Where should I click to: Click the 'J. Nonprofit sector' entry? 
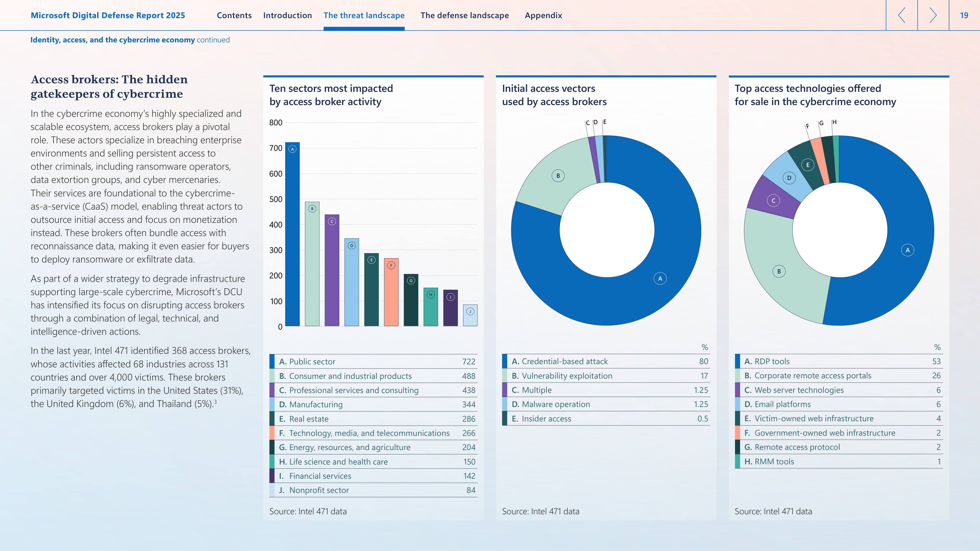tap(373, 490)
